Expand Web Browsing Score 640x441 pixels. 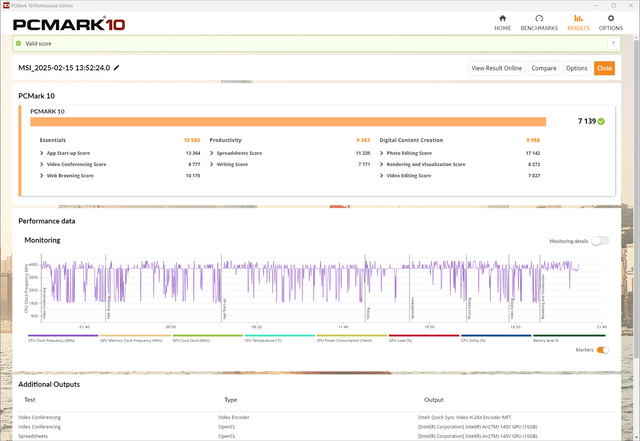[42, 176]
